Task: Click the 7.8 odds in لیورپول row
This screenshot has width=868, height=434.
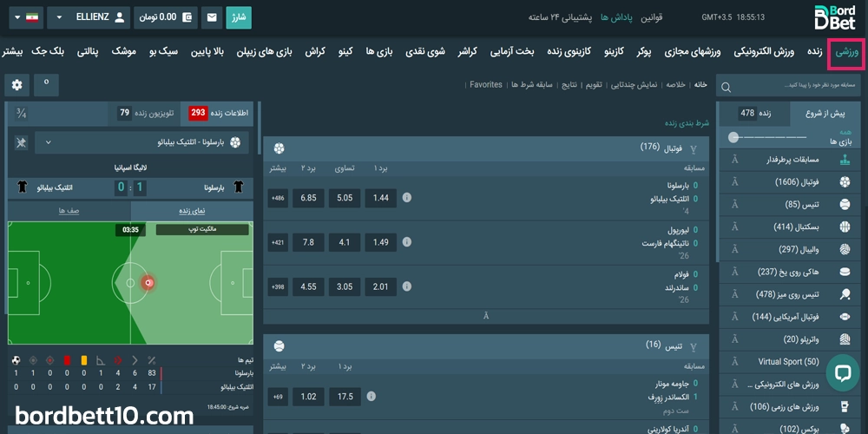Action: 308,242
